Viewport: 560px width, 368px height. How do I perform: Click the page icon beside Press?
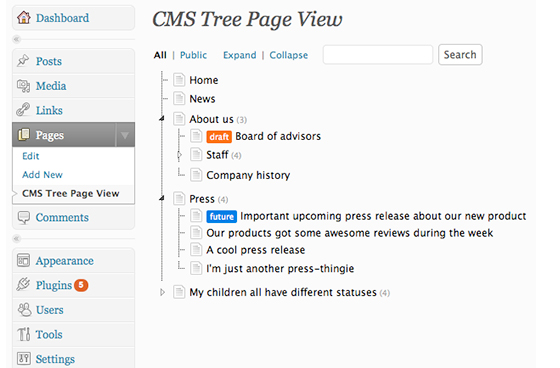click(x=179, y=198)
